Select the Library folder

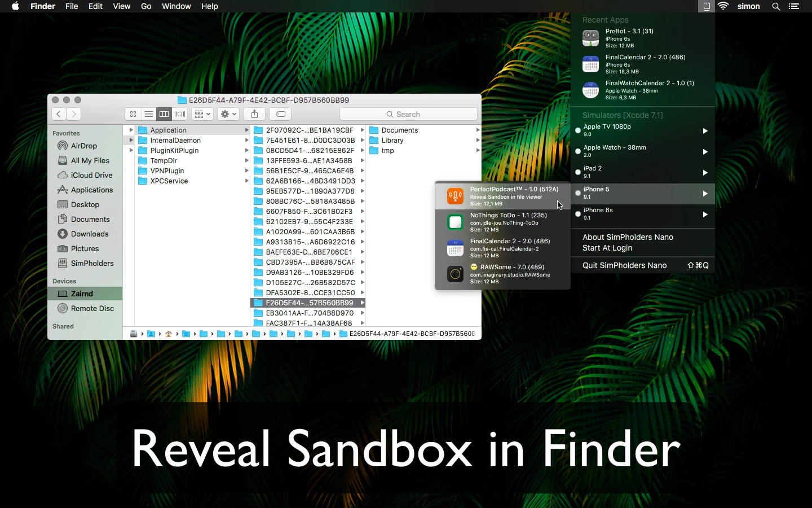pos(423,140)
